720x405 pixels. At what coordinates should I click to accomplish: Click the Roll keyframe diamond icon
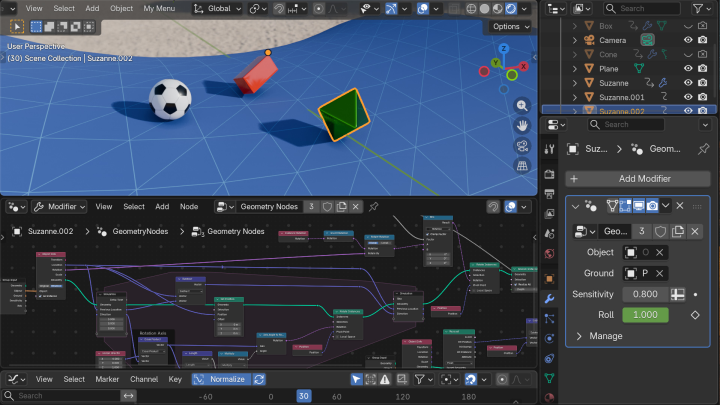pos(694,314)
